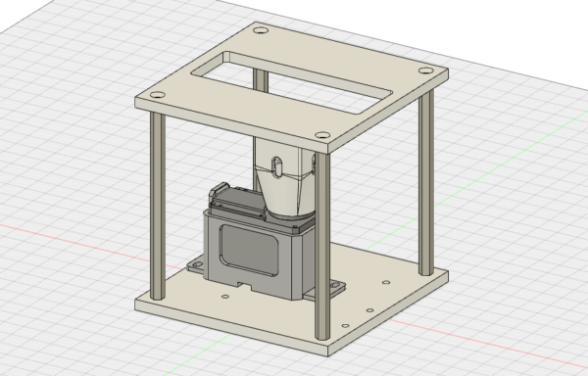The height and width of the screenshot is (376, 588).
Task: Select the left-front corner hole on top plate
Action: (158, 95)
